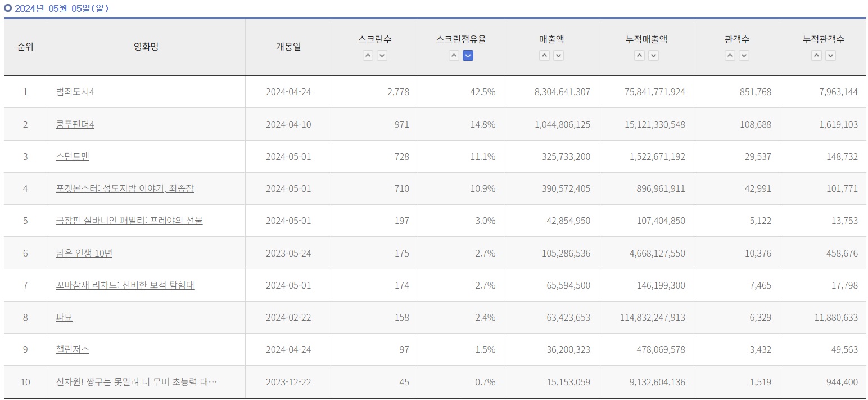This screenshot has width=868, height=400.
Task: Open the 범죄도시4 movie link
Action: click(x=75, y=92)
